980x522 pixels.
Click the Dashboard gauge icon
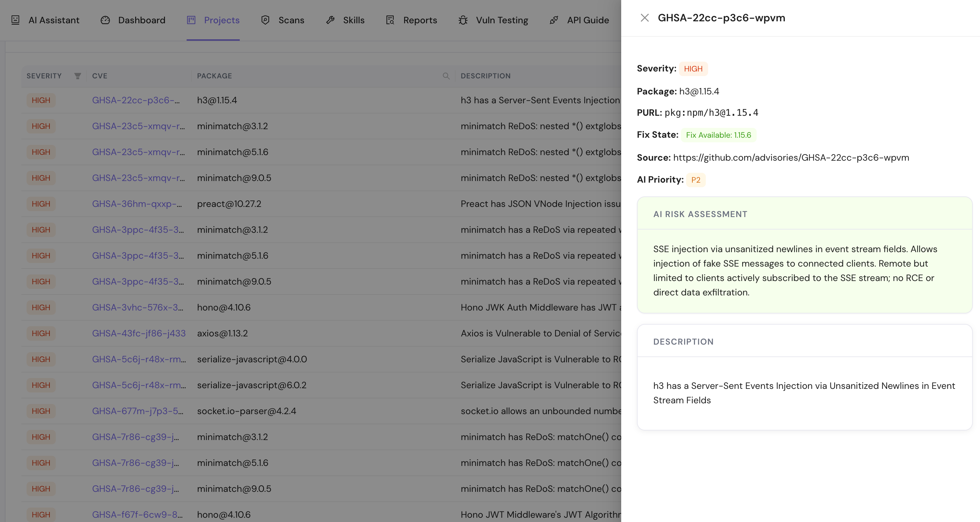coord(105,20)
